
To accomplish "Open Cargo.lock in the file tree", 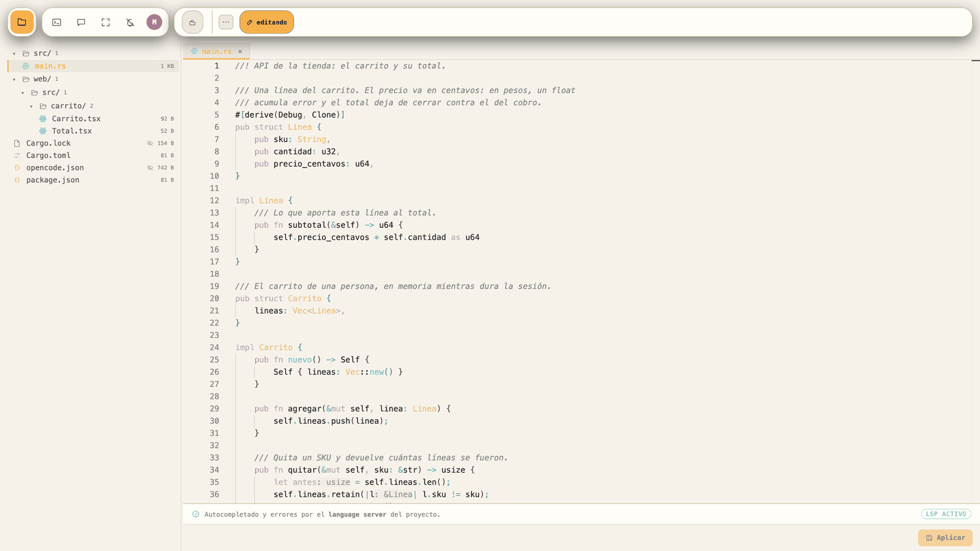I will (x=93, y=143).
